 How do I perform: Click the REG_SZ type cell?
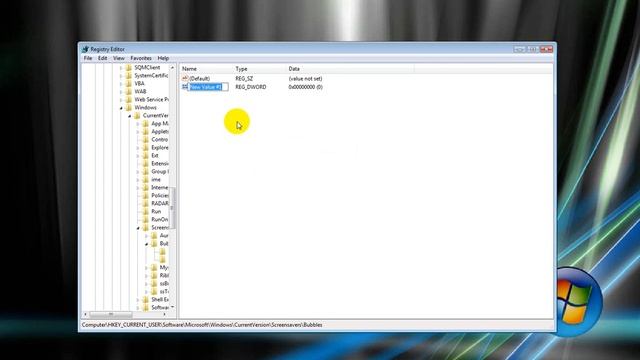[244, 78]
